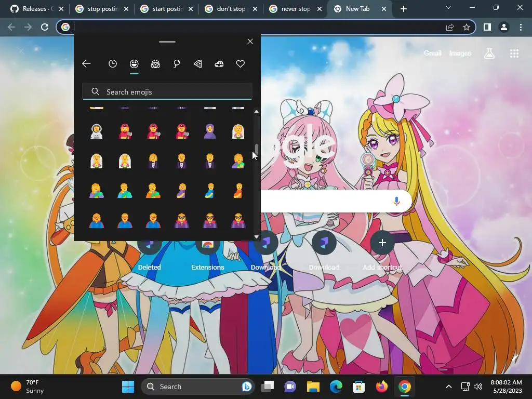The image size is (532, 399).
Task: Start voice search with the microphone
Action: tap(396, 201)
